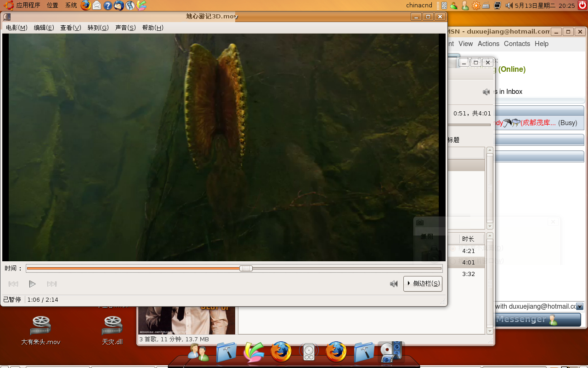Click the first hammer folder icon in dock
The height and width of the screenshot is (368, 588).
(226, 352)
